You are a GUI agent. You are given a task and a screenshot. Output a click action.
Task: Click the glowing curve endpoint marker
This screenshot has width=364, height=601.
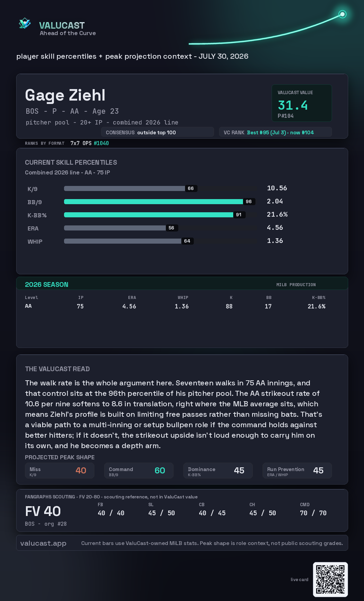click(342, 14)
